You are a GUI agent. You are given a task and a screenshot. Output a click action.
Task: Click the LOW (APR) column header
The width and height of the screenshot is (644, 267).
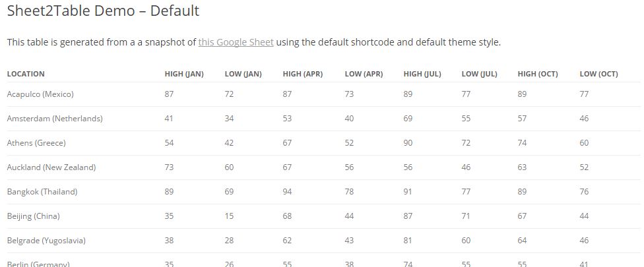coord(364,74)
